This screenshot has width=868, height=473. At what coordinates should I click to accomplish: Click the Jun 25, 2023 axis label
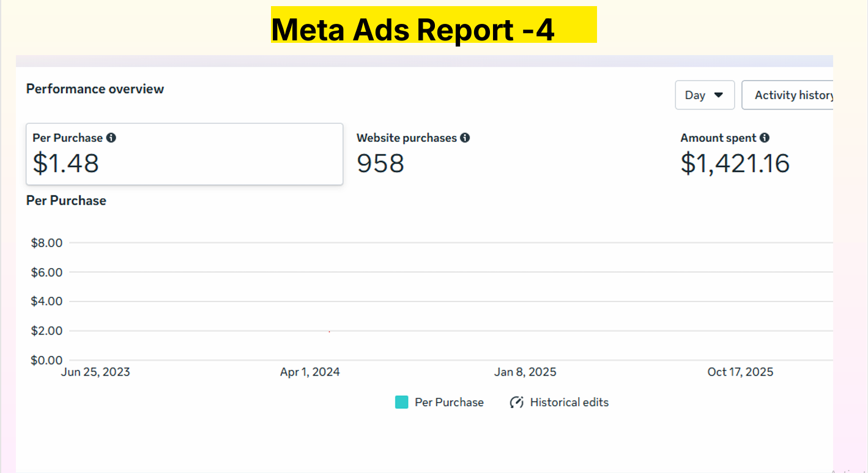(x=95, y=372)
